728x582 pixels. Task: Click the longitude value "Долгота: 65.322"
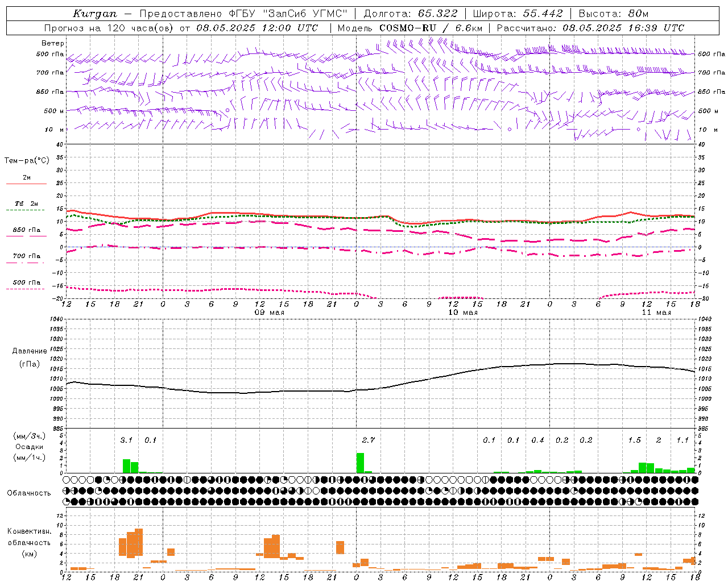pos(410,14)
